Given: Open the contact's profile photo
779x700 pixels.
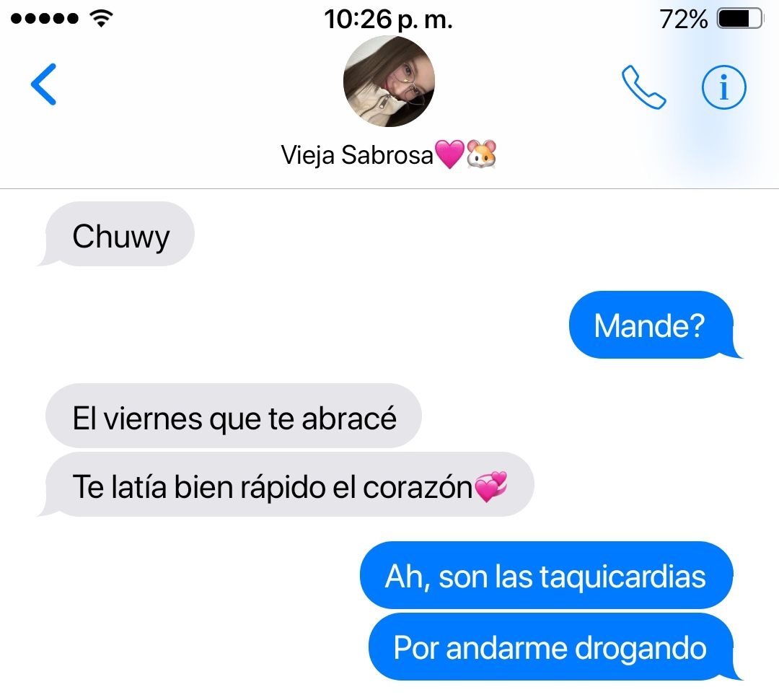Looking at the screenshot, I should click(x=389, y=81).
